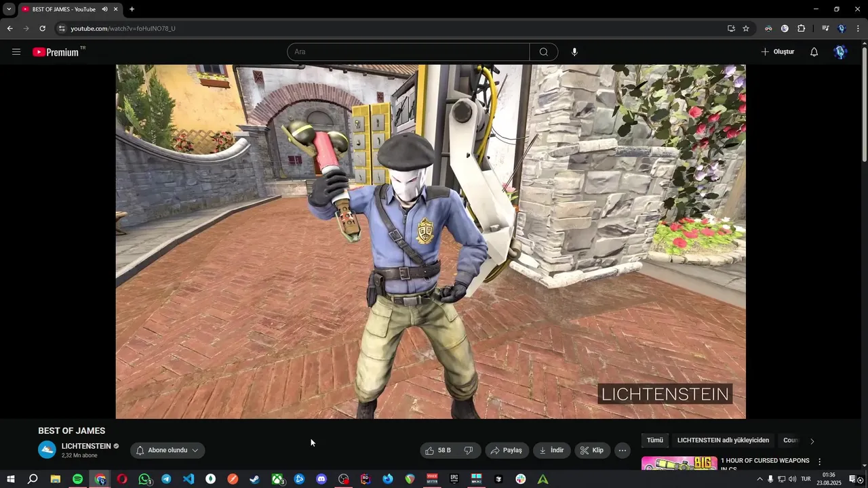Mute the tab audio speaker icon
This screenshot has height=488, width=868.
[x=105, y=9]
